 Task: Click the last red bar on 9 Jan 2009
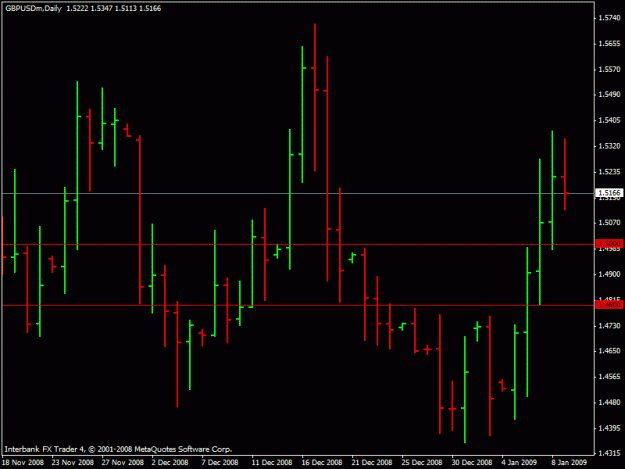pos(565,174)
